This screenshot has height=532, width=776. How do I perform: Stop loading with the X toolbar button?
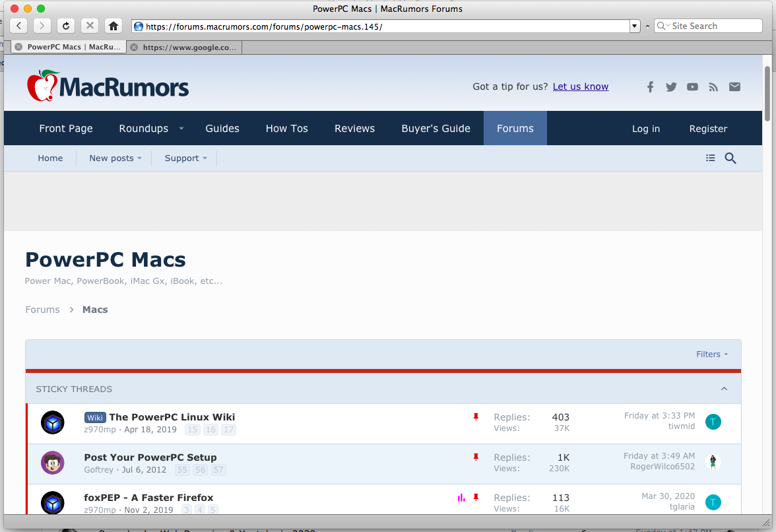[x=90, y=26]
